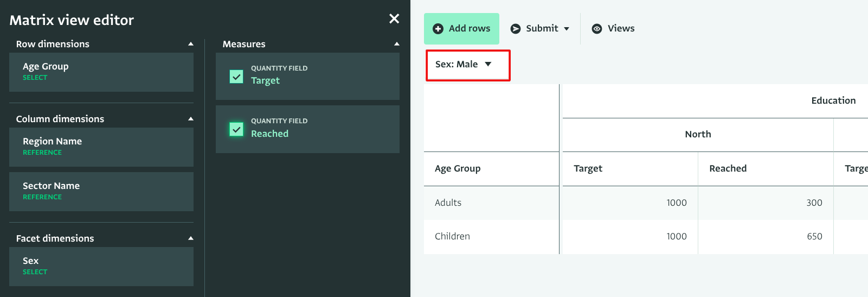The image size is (868, 297).
Task: Select the Age Group row dimension
Action: [x=101, y=72]
